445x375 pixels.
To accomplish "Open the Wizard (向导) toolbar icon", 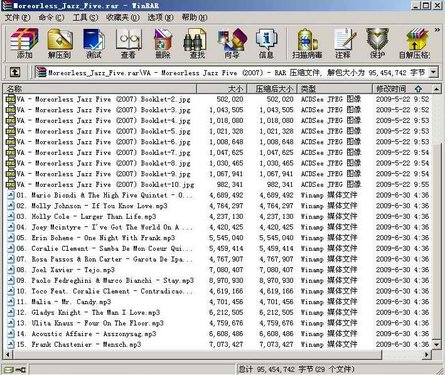I will point(232,43).
